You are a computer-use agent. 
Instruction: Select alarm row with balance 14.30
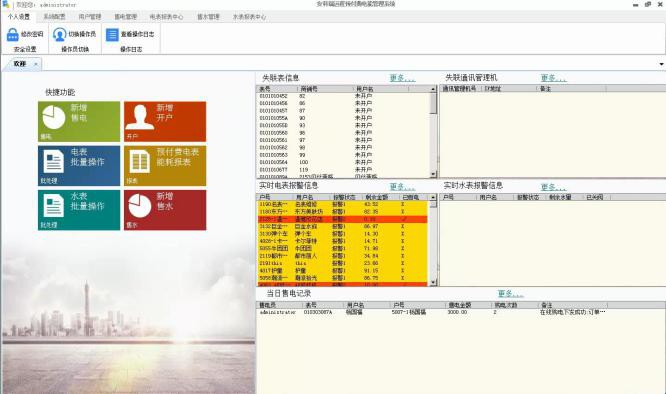[x=343, y=234]
